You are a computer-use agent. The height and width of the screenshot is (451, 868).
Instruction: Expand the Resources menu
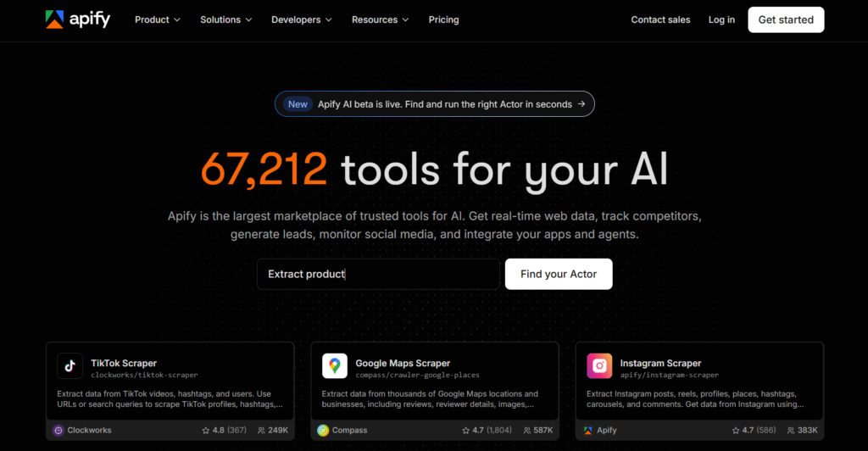click(381, 19)
